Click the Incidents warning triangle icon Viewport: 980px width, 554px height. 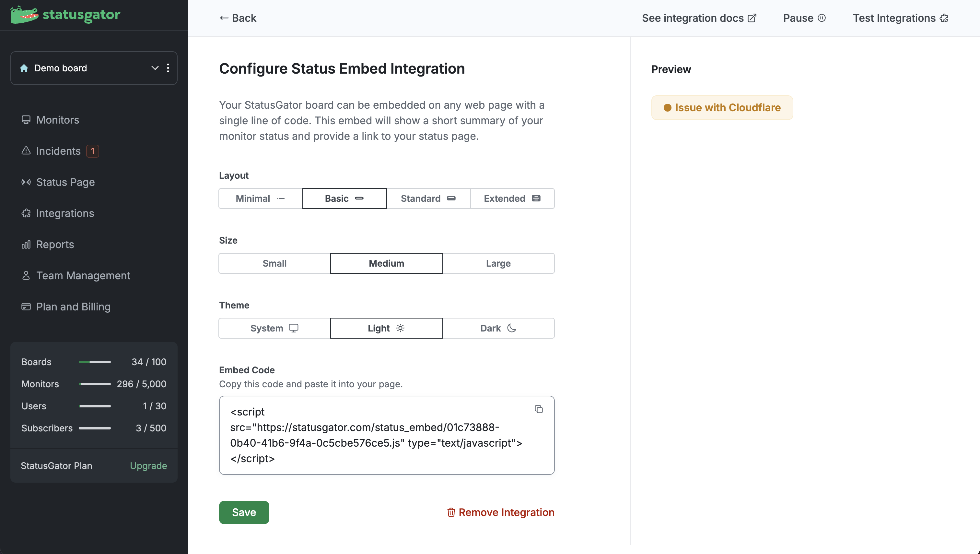click(26, 151)
